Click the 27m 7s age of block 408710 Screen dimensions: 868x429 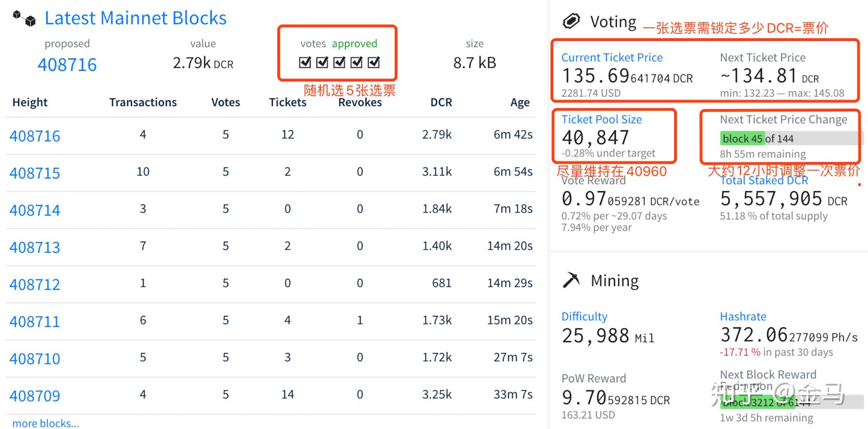(513, 357)
